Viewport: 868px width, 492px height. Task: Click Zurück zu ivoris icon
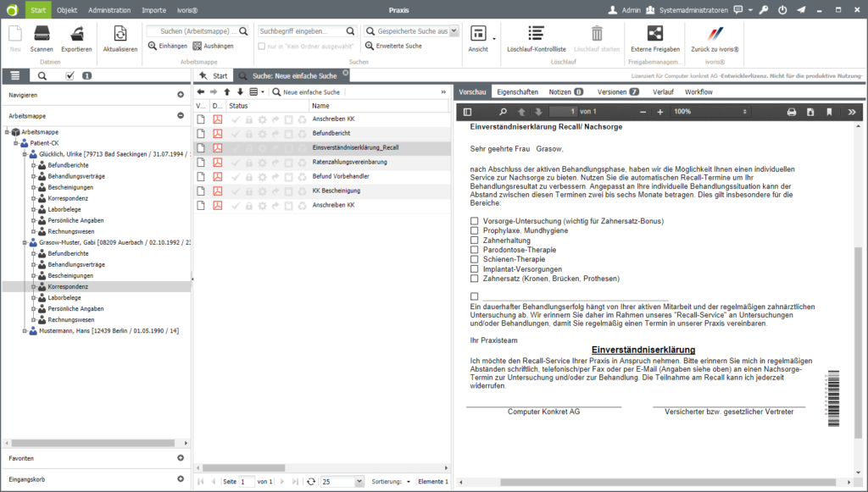click(715, 35)
